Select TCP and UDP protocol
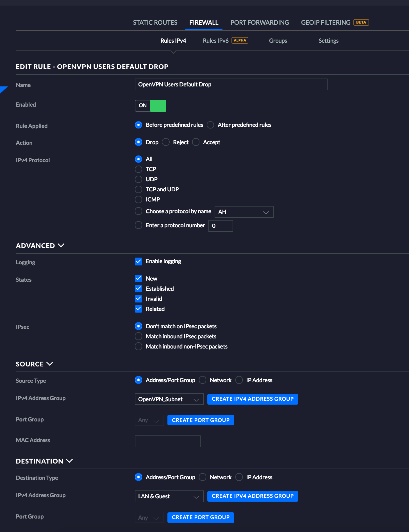The image size is (409, 532). tap(138, 189)
